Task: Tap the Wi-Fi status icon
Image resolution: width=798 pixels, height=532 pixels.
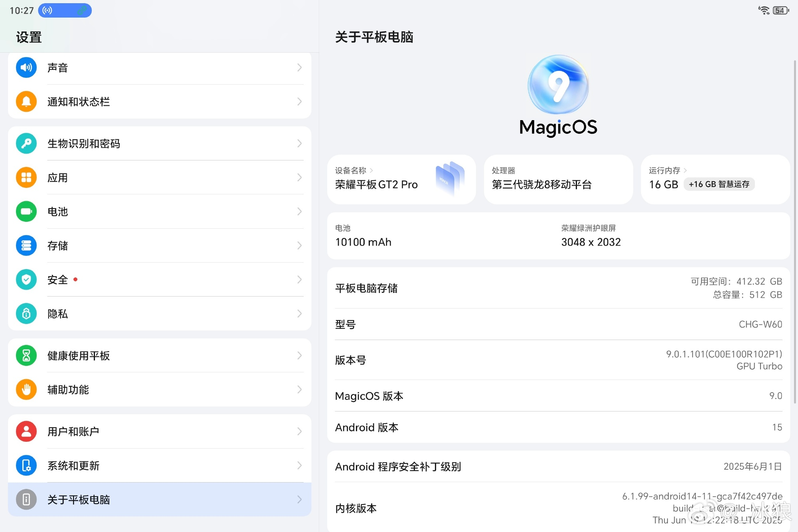Action: pyautogui.click(x=764, y=10)
